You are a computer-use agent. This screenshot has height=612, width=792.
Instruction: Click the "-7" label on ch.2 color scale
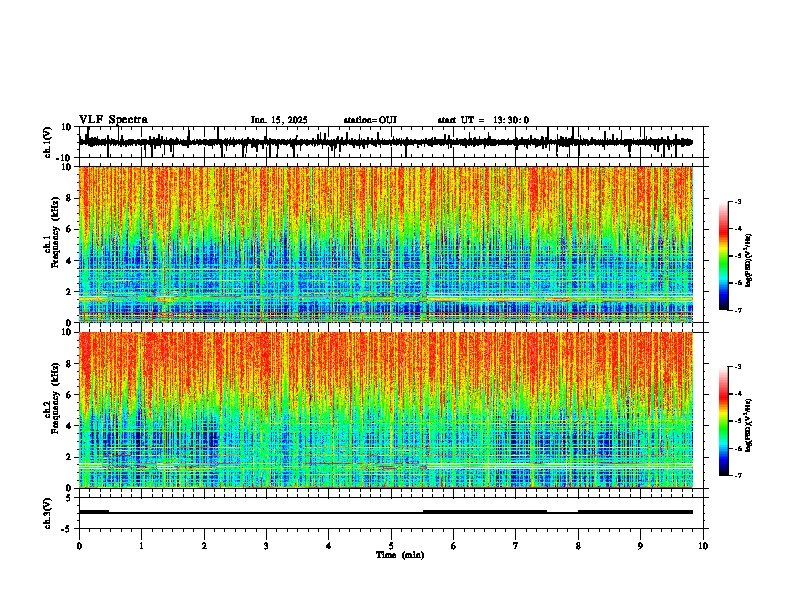[x=737, y=475]
